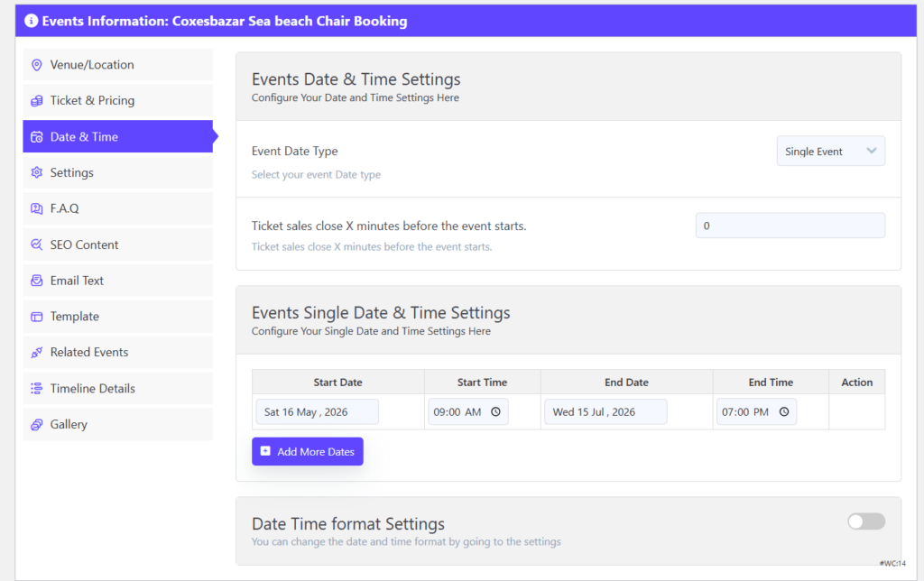Image resolution: width=924 pixels, height=581 pixels.
Task: Click the map pin icon beside Venue/Location
Action: (36, 64)
